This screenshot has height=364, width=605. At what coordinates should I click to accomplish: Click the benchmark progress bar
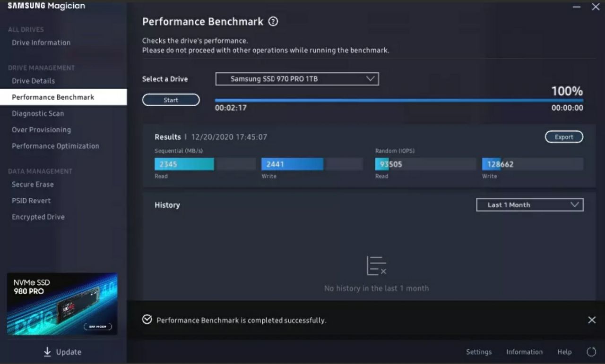[x=399, y=100]
